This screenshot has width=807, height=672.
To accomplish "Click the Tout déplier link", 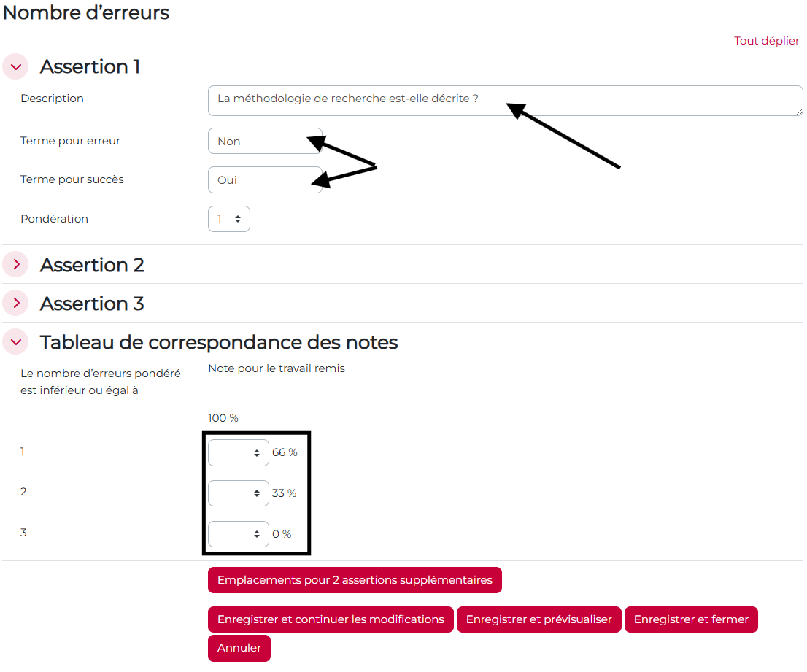I will tap(766, 41).
